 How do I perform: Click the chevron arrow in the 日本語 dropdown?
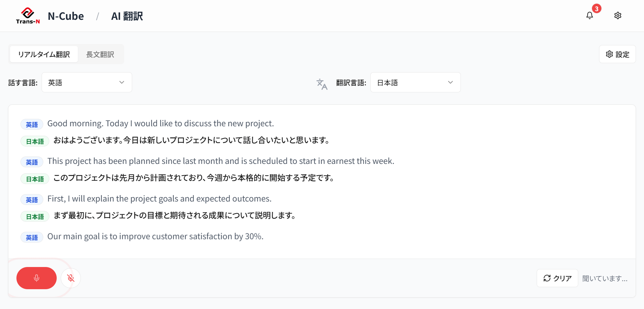tap(450, 83)
